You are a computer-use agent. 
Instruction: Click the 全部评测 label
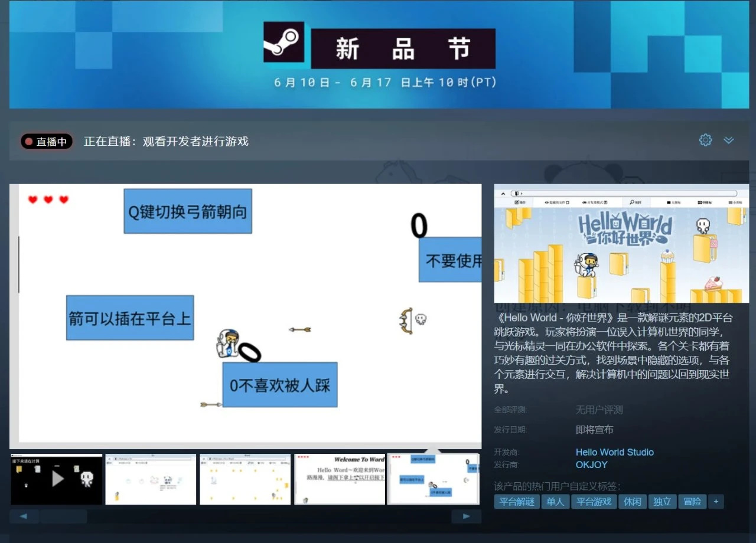510,410
